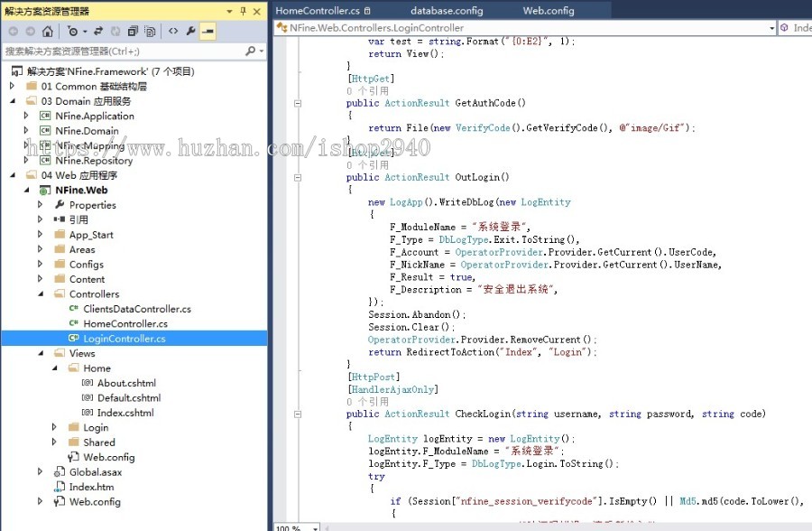Expand the 01 Common folder node
The image size is (812, 531).
(x=13, y=87)
